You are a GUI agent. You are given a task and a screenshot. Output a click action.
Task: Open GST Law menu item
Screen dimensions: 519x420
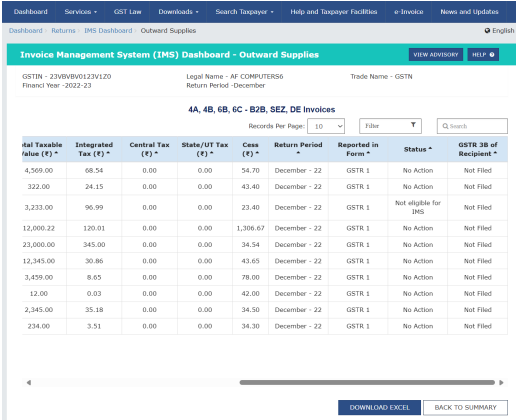pyautogui.click(x=127, y=12)
